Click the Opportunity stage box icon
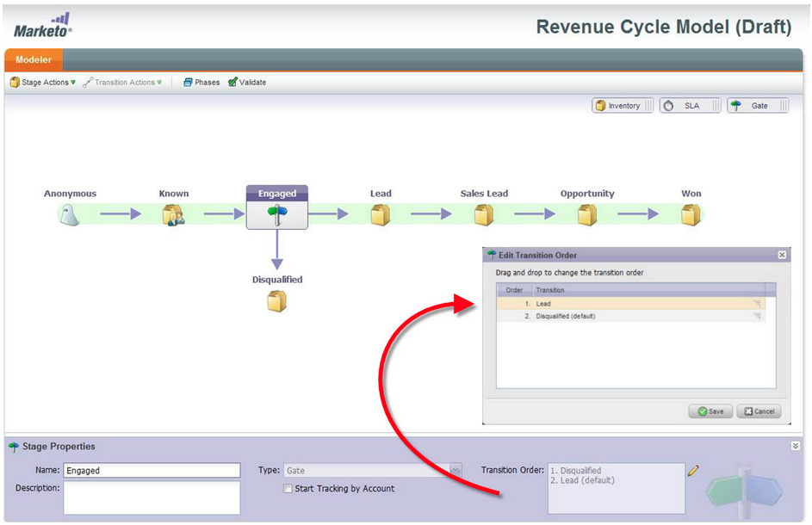Viewport: 812px width, 525px height. (x=587, y=214)
